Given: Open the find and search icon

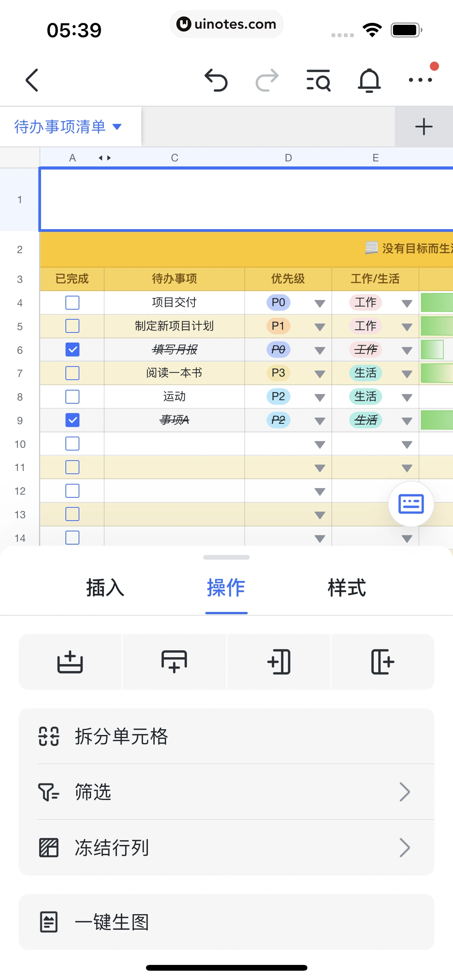Looking at the screenshot, I should pos(318,80).
